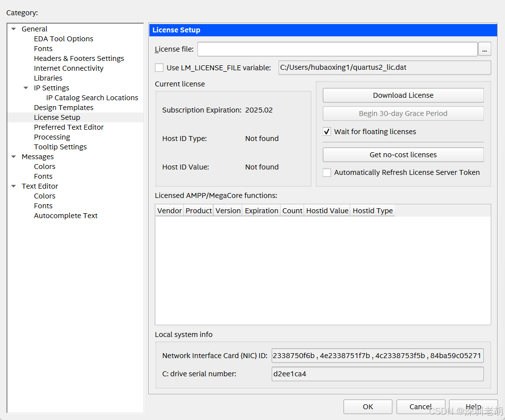Viewport: 505px width, 420px height.
Task: Enable Use LM_LICENSE_FILE variable
Action: coord(158,67)
